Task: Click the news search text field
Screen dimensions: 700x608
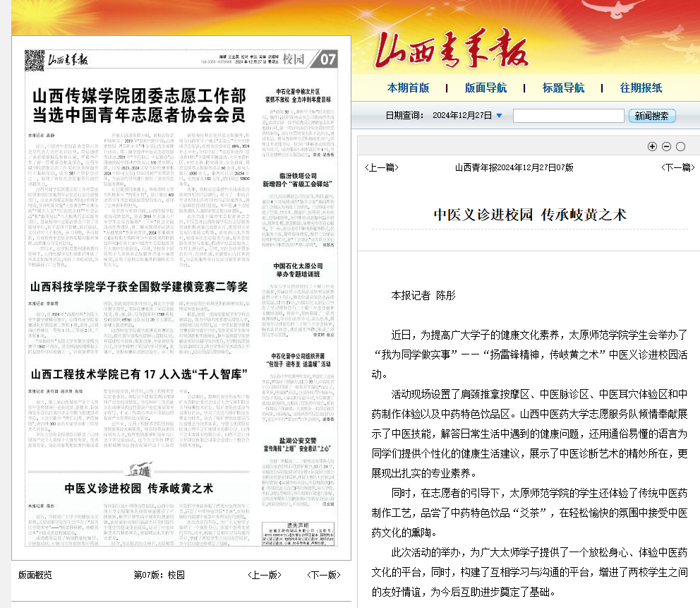Action: tap(568, 116)
